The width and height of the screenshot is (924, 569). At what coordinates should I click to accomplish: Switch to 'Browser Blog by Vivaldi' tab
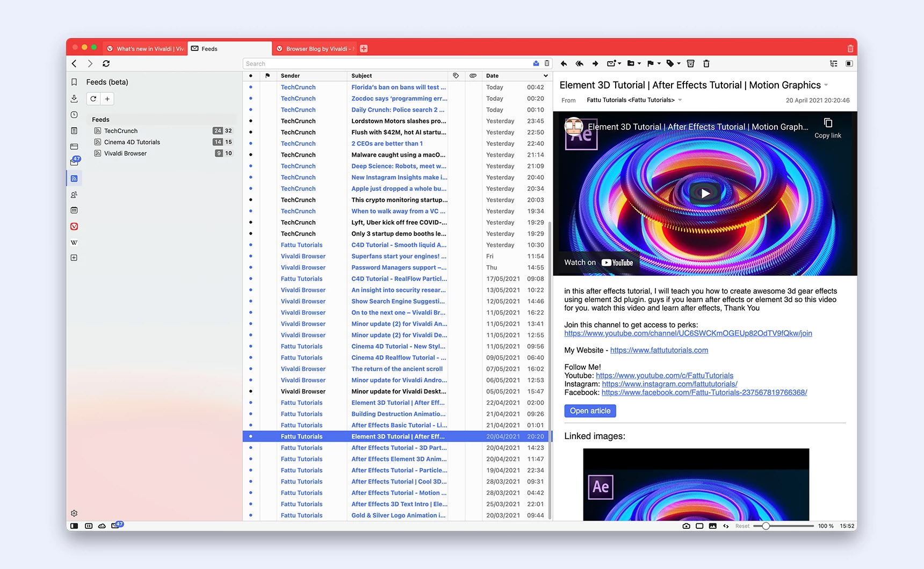coord(315,49)
